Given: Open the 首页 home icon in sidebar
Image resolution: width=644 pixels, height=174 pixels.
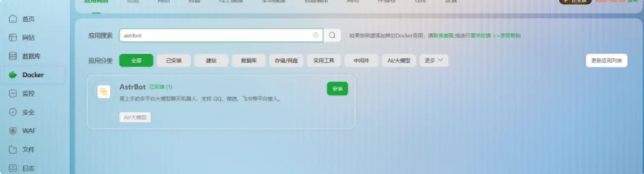Looking at the screenshot, I should (13, 19).
